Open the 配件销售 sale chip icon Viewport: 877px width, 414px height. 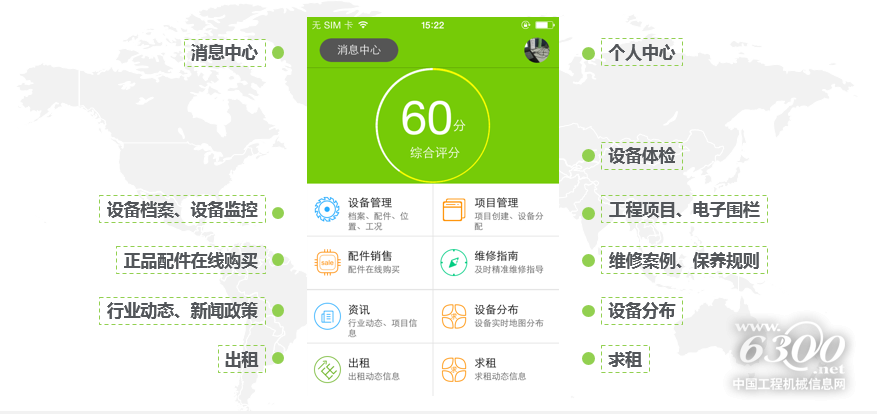(327, 263)
